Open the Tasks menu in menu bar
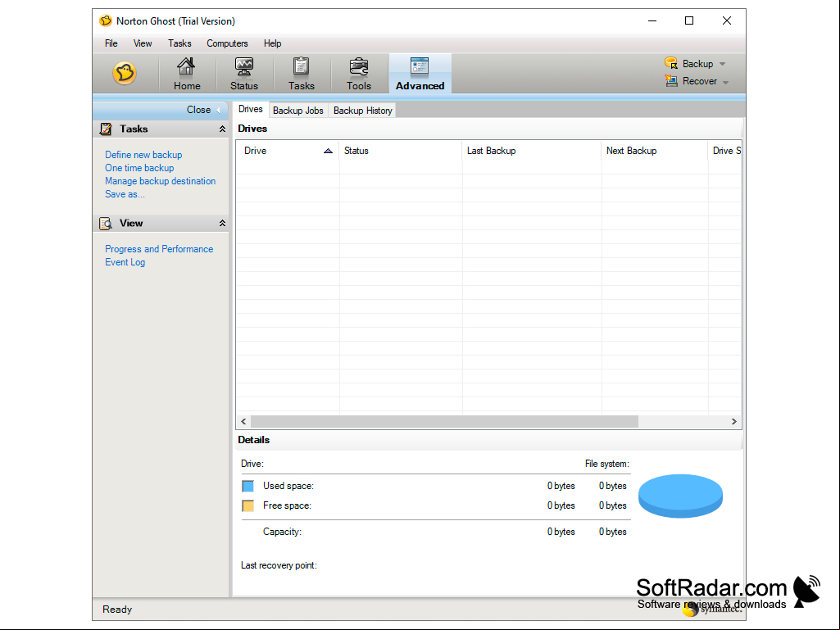Viewport: 840px width, 630px height. pos(179,43)
